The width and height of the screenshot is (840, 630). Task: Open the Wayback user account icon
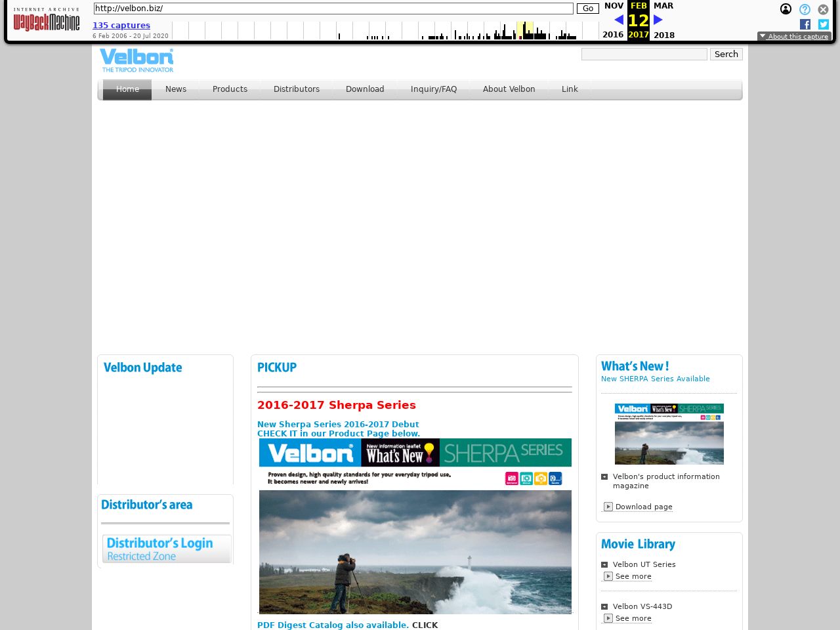(786, 9)
